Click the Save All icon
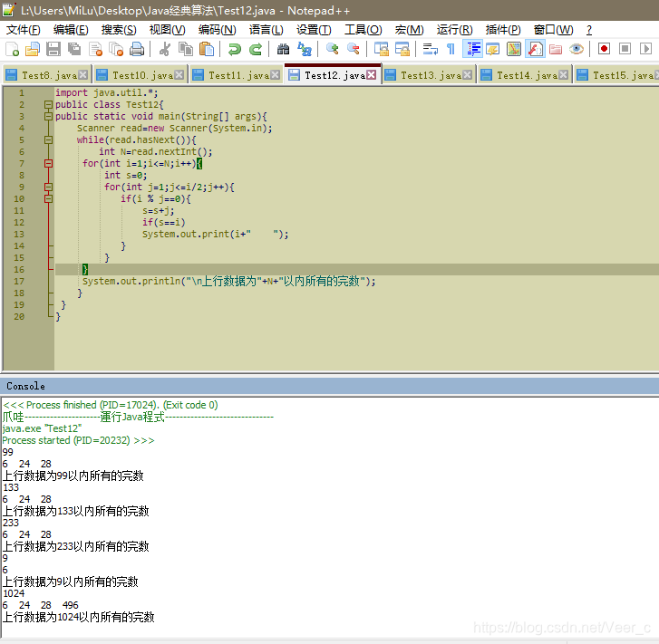This screenshot has width=659, height=644. (74, 49)
